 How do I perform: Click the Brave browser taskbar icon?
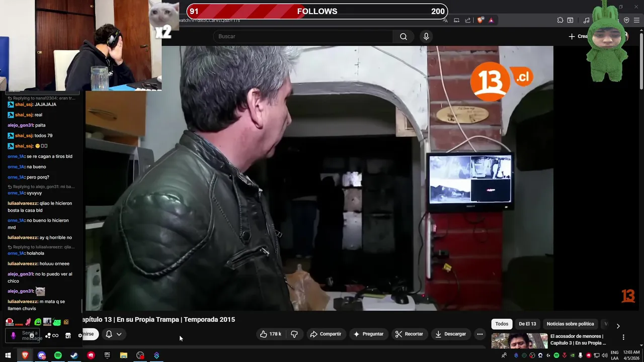tap(25, 355)
